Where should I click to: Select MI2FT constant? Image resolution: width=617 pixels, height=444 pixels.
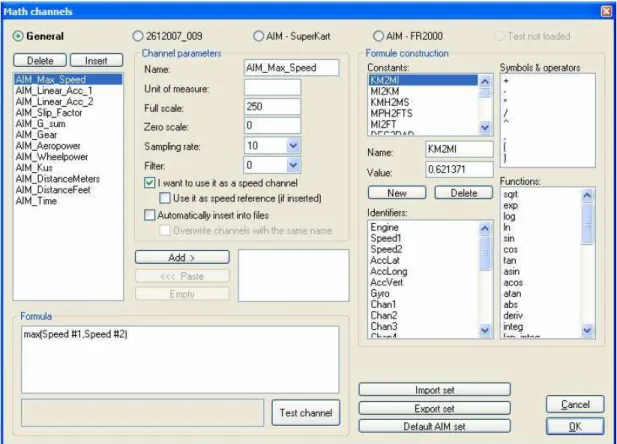click(x=423, y=124)
